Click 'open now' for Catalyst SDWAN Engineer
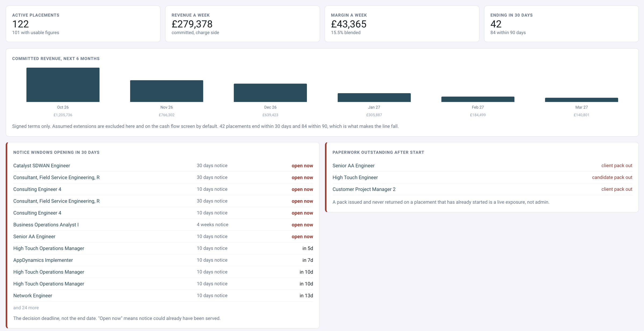 pos(302,166)
